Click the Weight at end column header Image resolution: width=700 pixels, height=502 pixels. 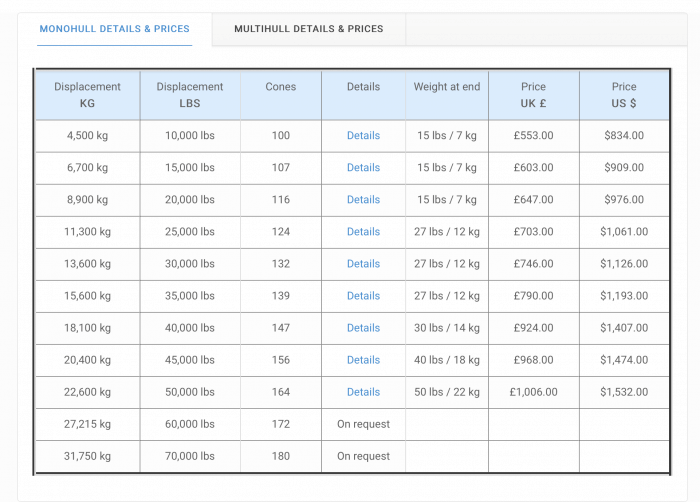point(446,87)
